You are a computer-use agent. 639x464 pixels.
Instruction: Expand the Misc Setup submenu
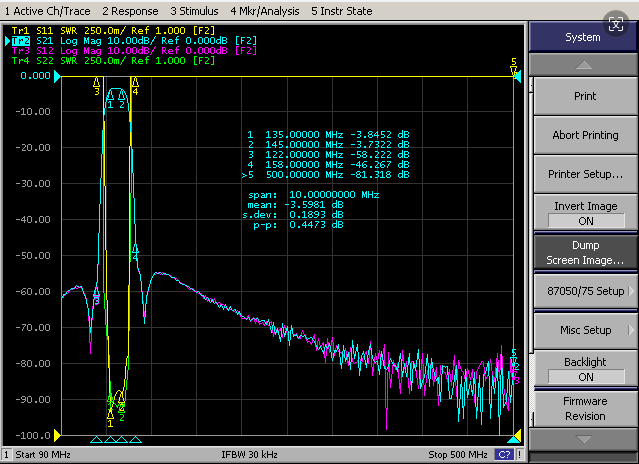586,330
